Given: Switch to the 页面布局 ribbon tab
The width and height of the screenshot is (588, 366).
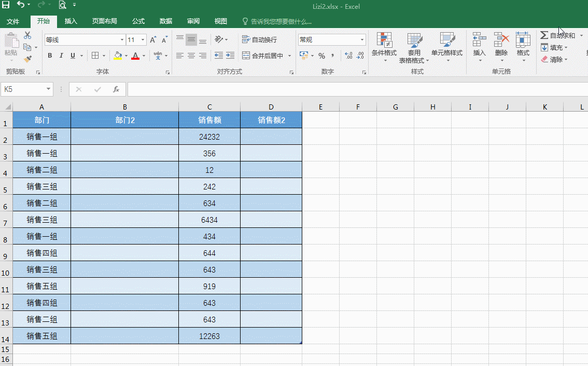Looking at the screenshot, I should [105, 21].
